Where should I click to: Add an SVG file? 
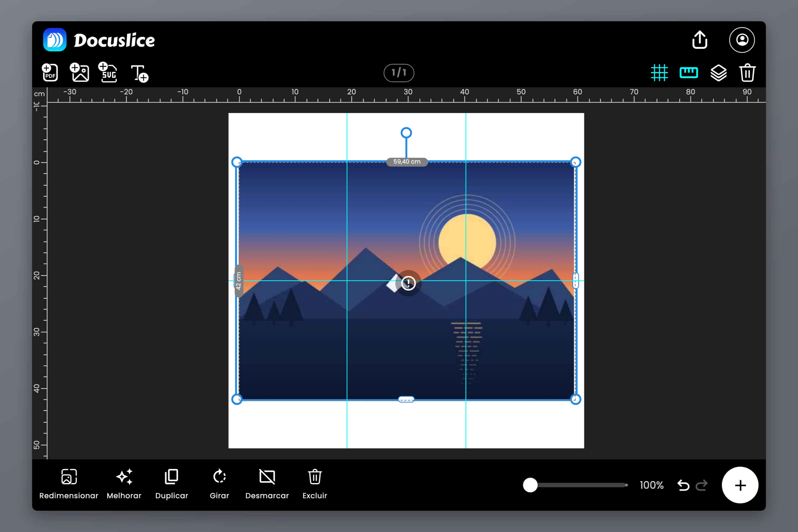(x=108, y=72)
